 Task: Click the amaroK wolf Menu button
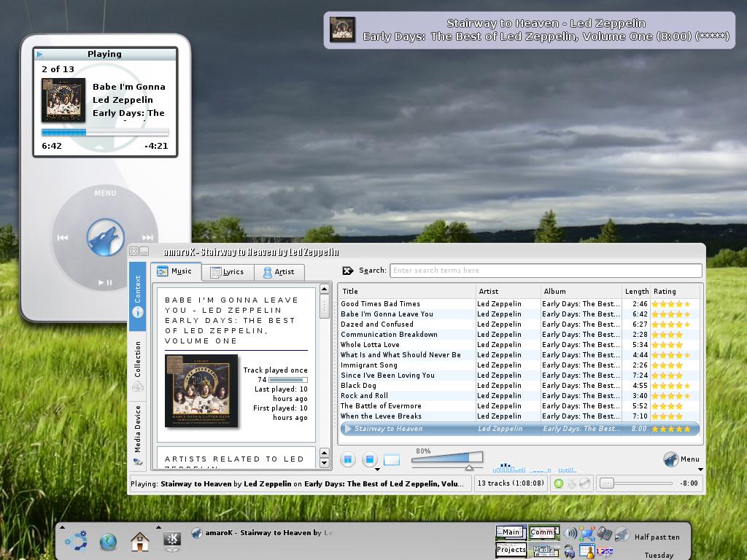(681, 459)
